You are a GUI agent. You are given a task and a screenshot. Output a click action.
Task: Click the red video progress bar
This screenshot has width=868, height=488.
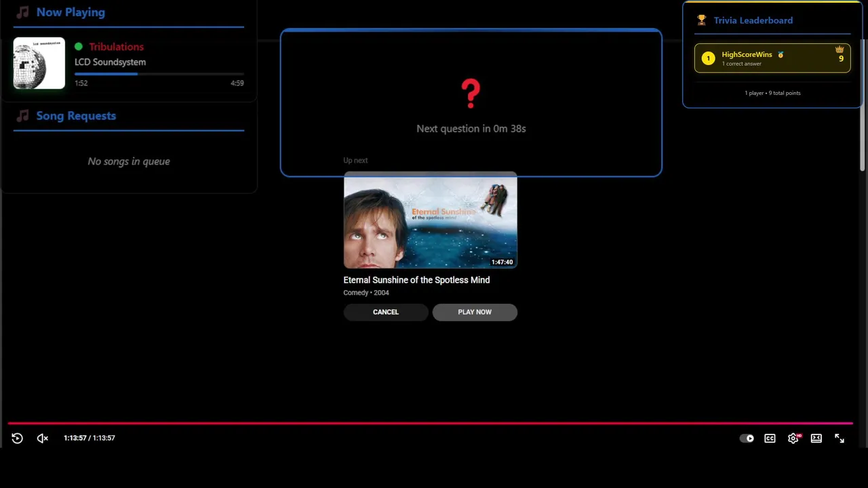[x=430, y=424]
